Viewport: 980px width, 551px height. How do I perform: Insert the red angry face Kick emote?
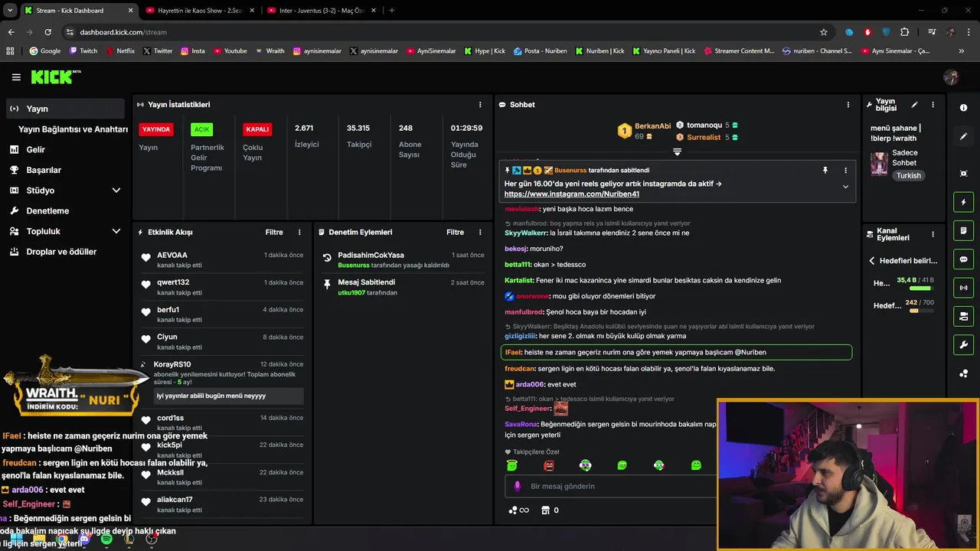[548, 465]
